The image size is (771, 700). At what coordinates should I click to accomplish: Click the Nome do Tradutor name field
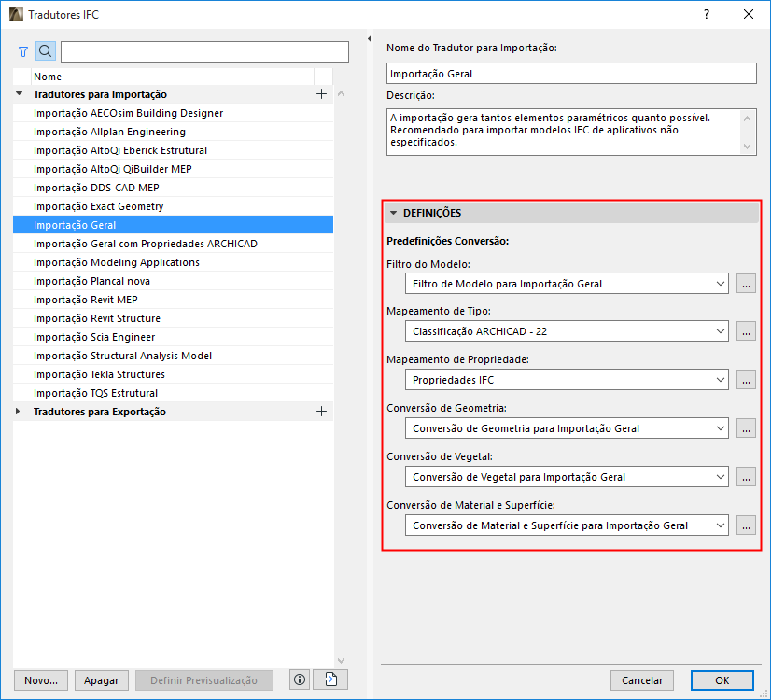click(x=571, y=73)
